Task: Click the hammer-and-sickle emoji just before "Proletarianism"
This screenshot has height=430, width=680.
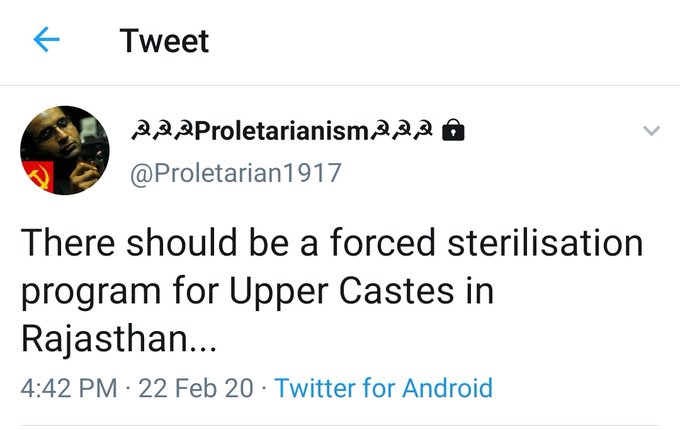Action: coord(184,132)
